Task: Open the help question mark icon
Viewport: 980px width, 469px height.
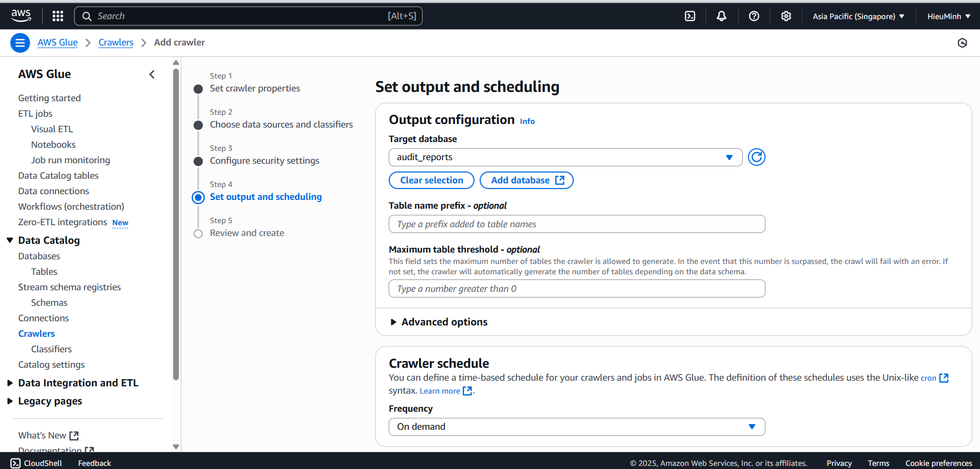Action: (x=754, y=16)
